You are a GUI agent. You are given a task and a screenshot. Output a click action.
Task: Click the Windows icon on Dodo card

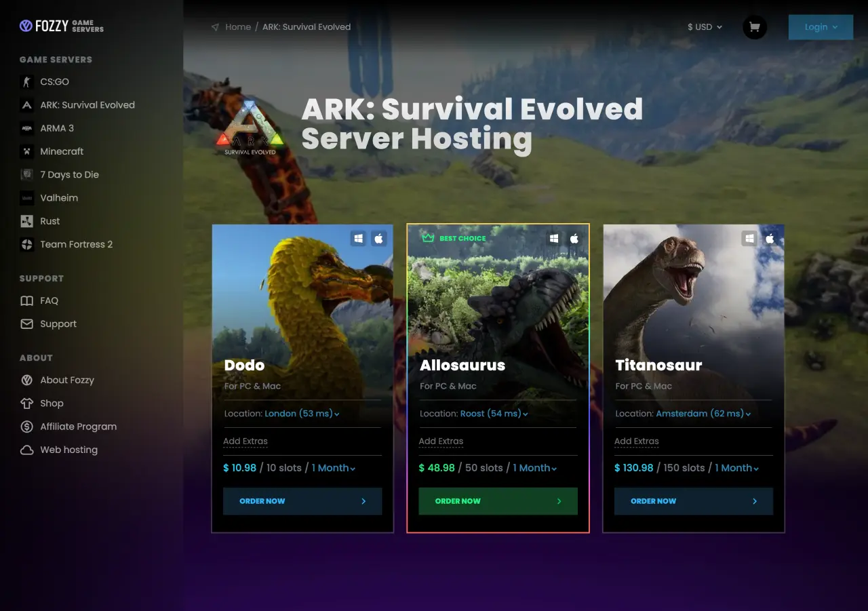pos(358,238)
